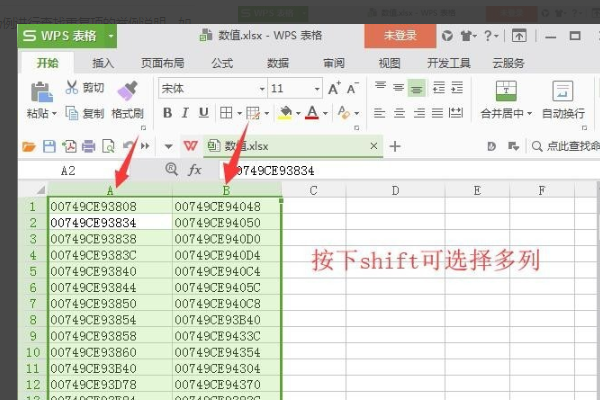This screenshot has width=600, height=400.
Task: Click the print icon
Action: coord(88,146)
